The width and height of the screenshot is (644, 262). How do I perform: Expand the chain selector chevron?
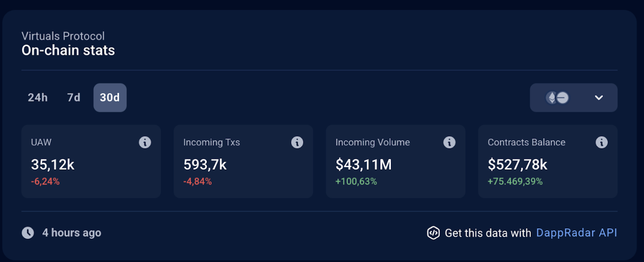pyautogui.click(x=599, y=98)
